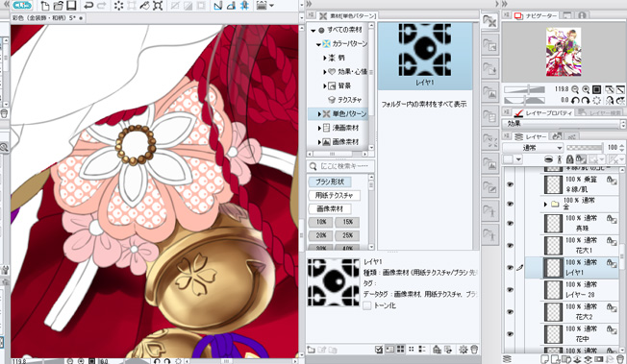Switch to the ナビゲーター tab

(x=536, y=15)
